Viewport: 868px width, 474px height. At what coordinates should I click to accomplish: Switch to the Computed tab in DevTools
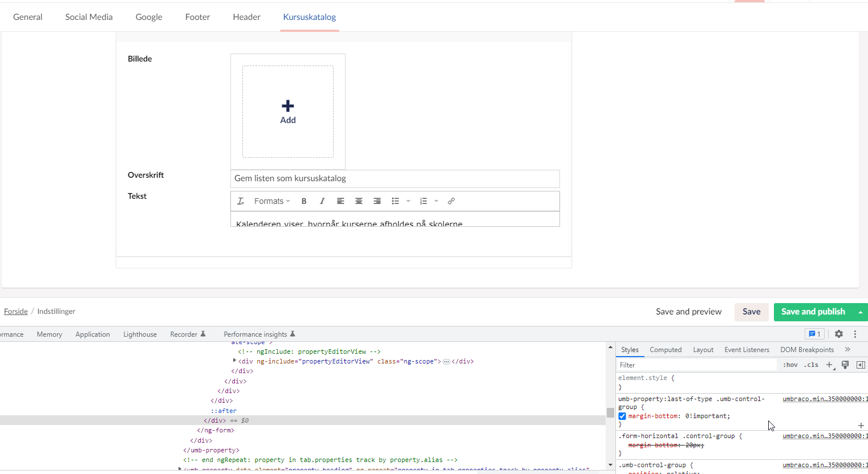click(666, 349)
